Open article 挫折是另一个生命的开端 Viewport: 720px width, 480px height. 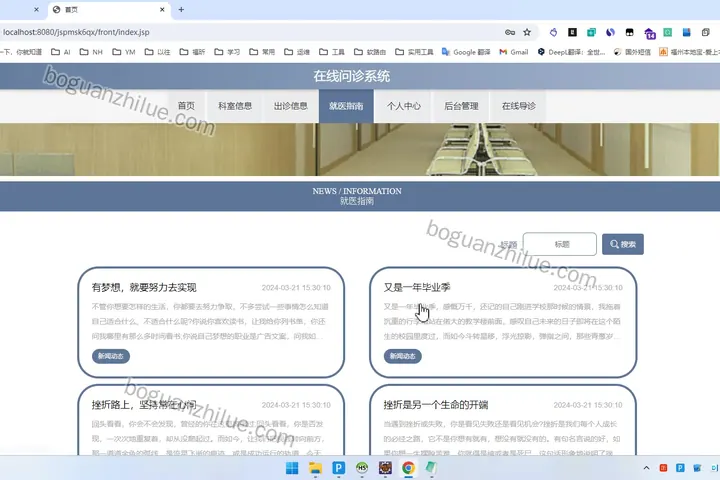coord(436,405)
